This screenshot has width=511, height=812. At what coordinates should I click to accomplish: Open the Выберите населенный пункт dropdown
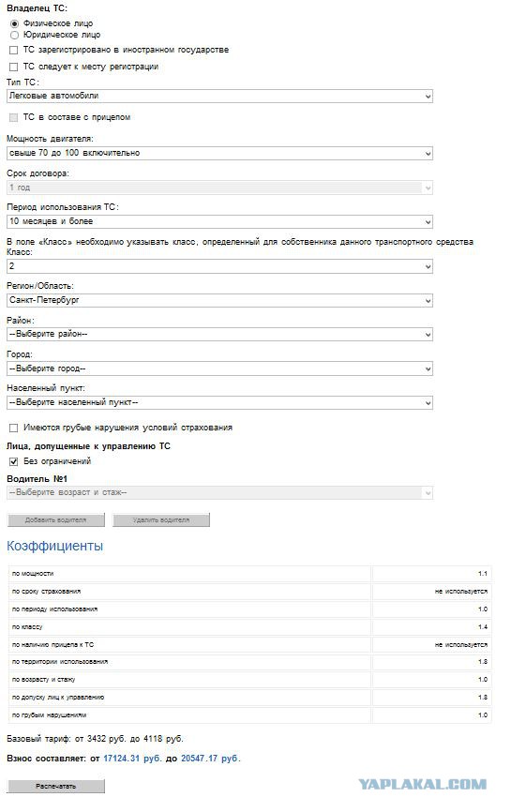(219, 402)
